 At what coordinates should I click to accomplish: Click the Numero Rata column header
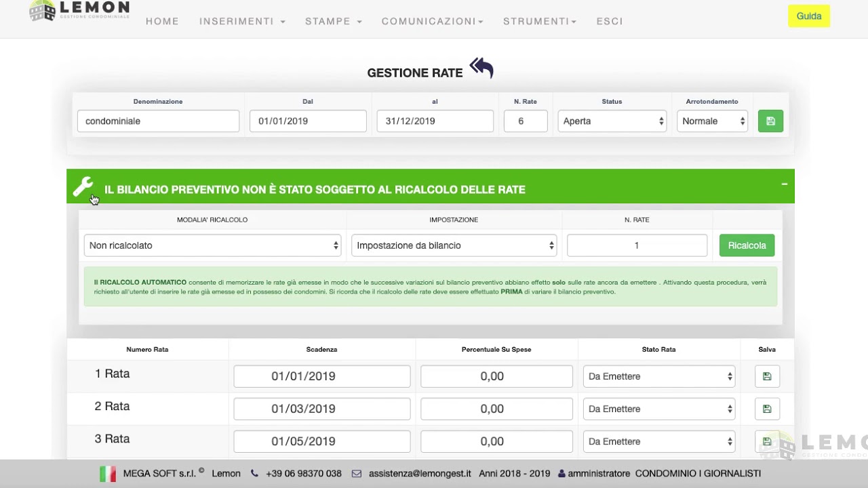coord(147,350)
